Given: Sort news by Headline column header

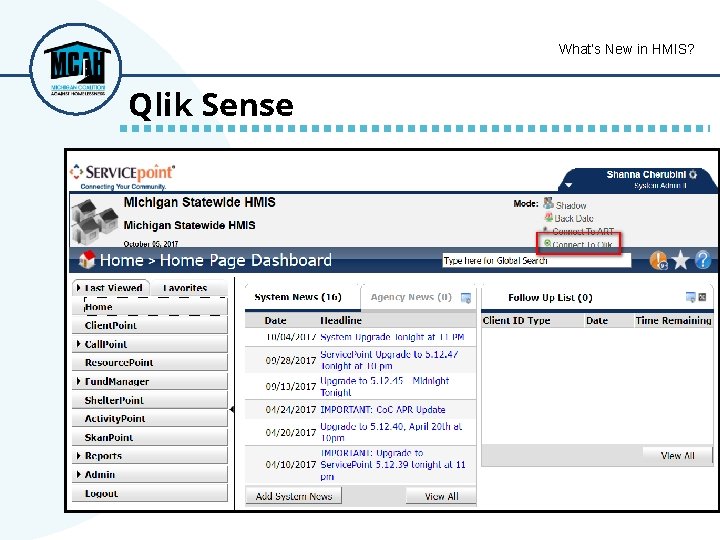Looking at the screenshot, I should point(341,320).
